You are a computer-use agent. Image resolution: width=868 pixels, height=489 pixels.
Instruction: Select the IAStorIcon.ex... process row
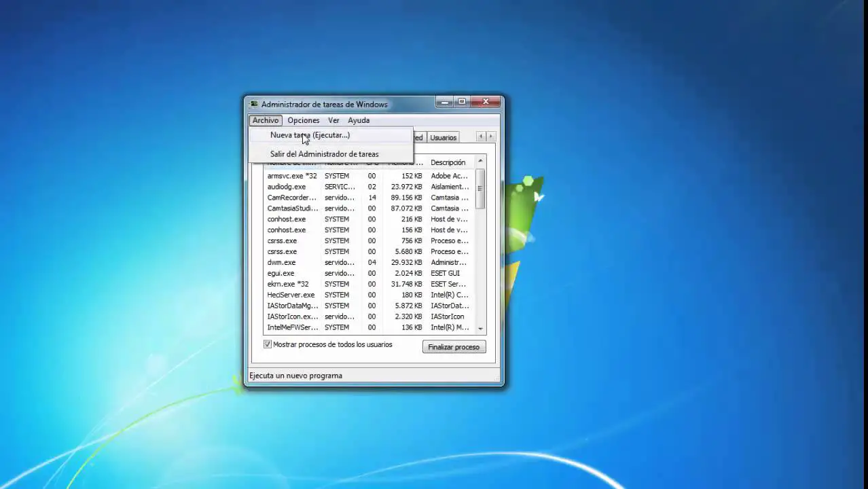click(369, 317)
